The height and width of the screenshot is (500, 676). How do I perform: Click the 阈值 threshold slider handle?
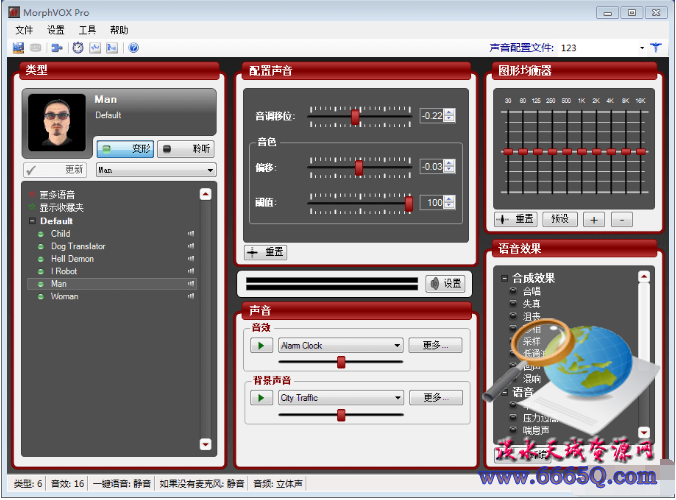(409, 203)
